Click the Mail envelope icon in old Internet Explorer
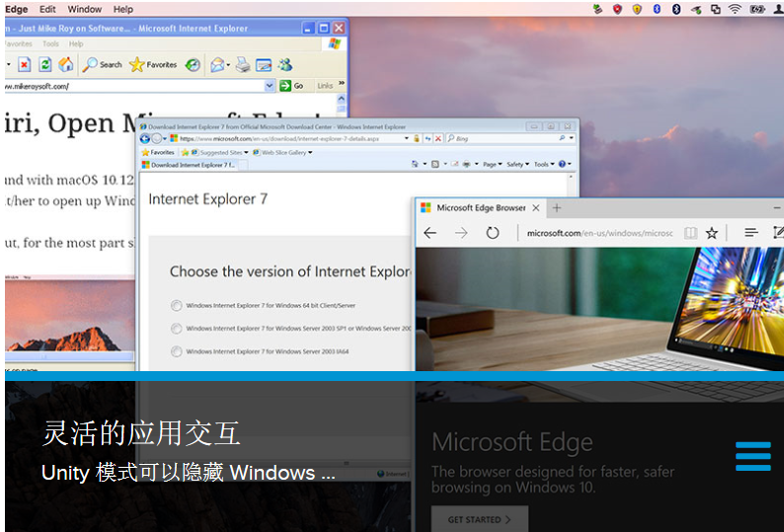The width and height of the screenshot is (784, 532). tap(217, 64)
